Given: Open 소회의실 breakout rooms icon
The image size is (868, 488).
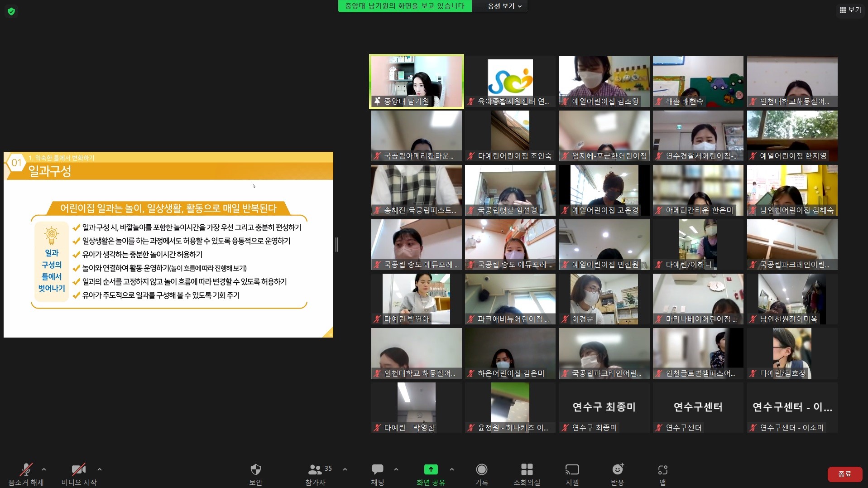Looking at the screenshot, I should [527, 469].
